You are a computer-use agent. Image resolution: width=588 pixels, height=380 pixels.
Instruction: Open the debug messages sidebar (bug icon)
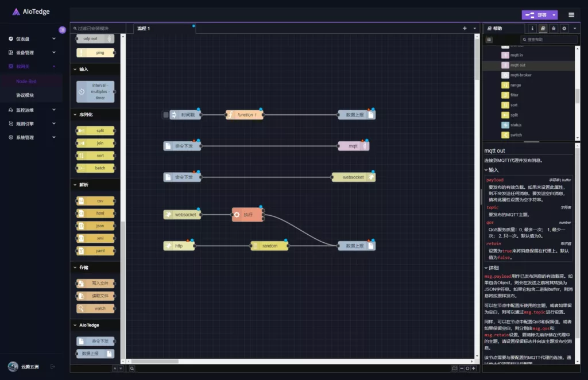coord(554,28)
